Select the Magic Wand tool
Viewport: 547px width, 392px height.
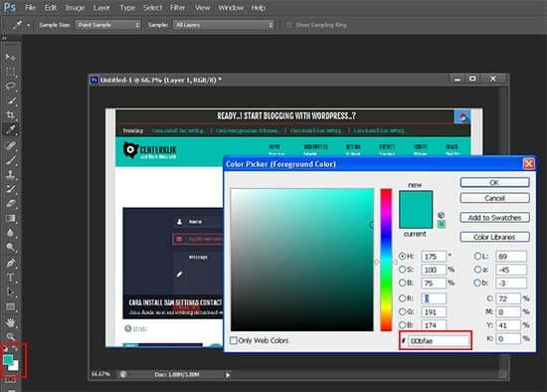pyautogui.click(x=11, y=100)
